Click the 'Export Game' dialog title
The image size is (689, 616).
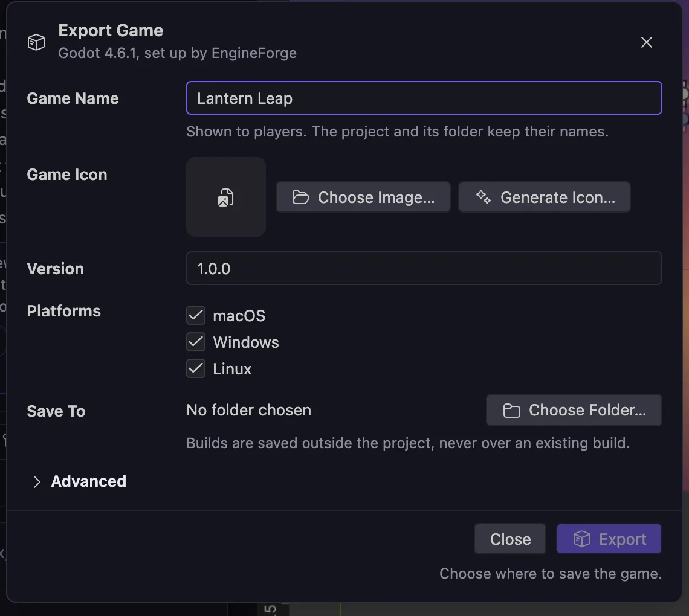click(111, 30)
